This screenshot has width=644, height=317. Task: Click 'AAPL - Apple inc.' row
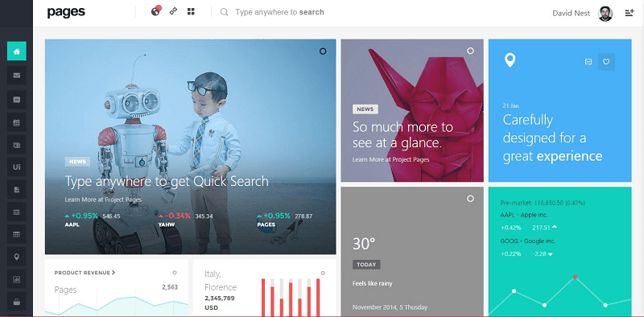coord(524,215)
